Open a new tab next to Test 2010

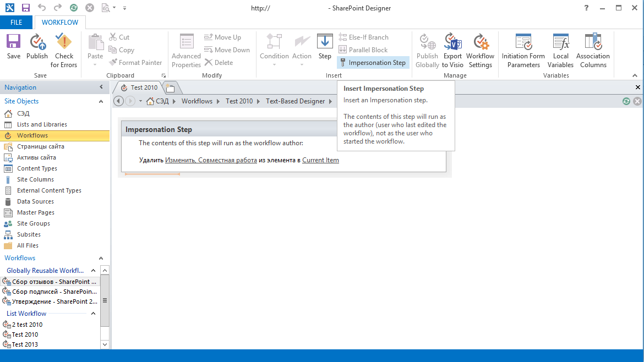(171, 88)
